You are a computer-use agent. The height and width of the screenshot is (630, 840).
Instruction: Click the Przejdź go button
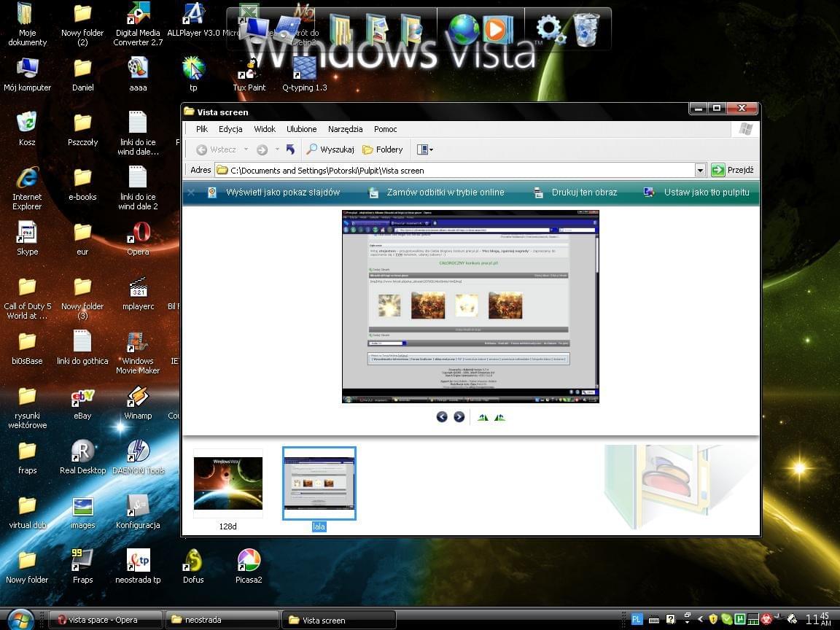(x=732, y=171)
